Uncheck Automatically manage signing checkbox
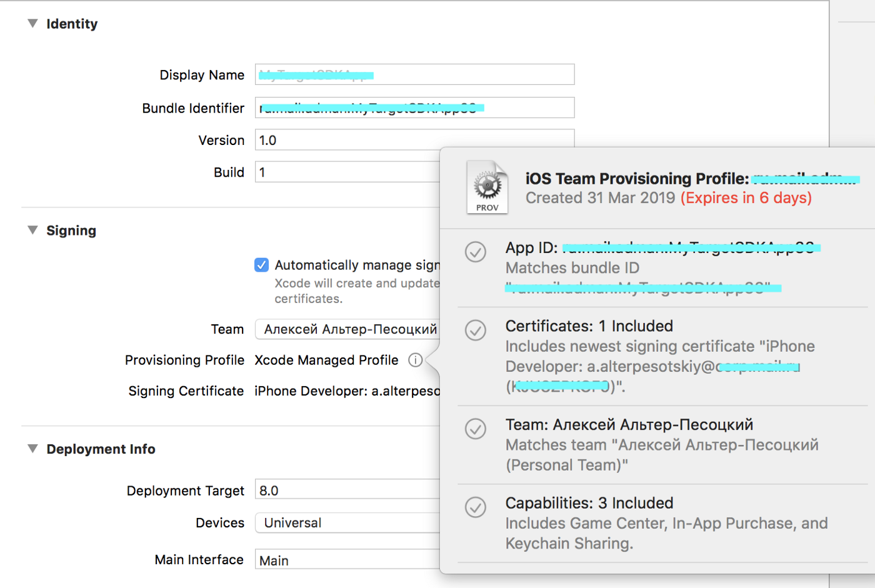 (262, 265)
